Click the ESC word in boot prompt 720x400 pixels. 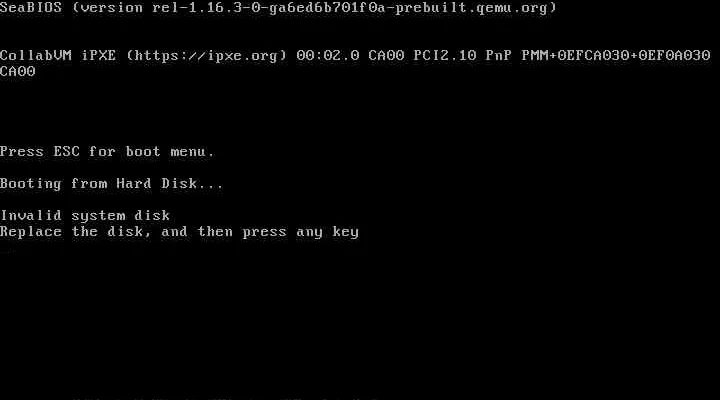(x=67, y=152)
